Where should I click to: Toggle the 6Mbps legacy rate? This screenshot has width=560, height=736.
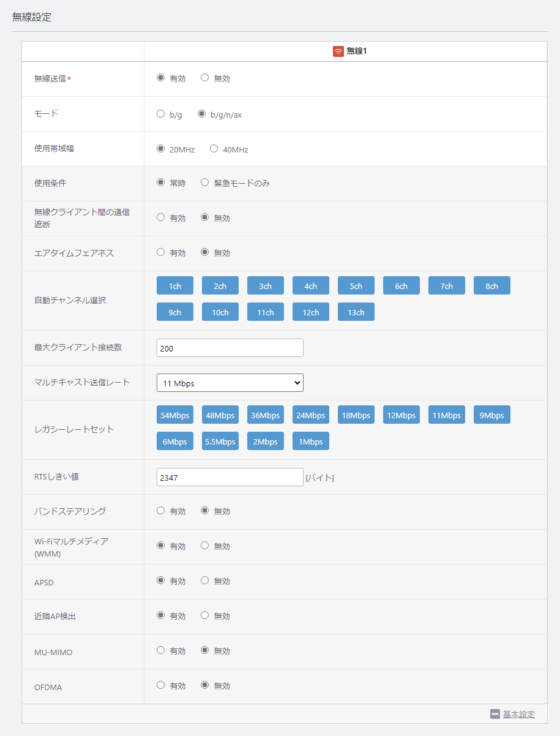(175, 441)
